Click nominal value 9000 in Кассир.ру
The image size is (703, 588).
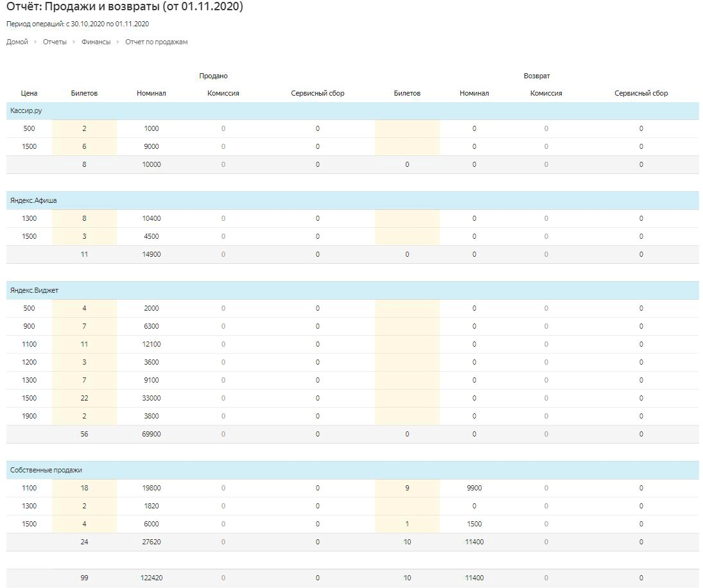(x=152, y=146)
